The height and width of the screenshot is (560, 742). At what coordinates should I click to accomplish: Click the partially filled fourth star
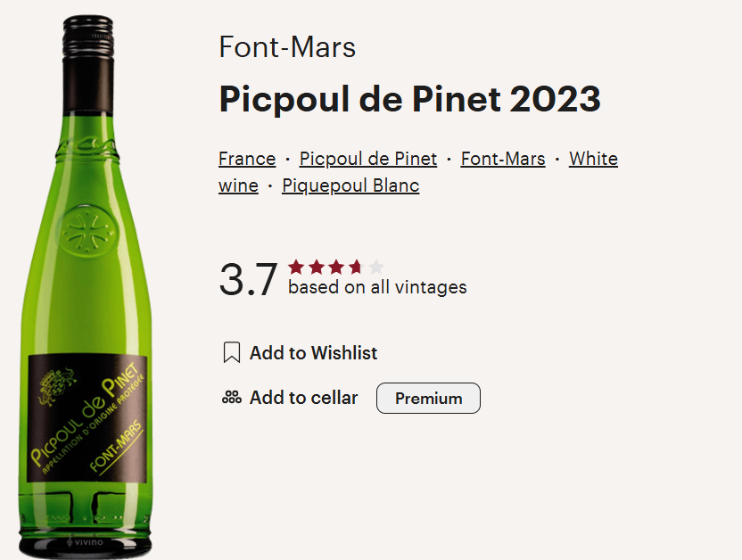point(356,267)
